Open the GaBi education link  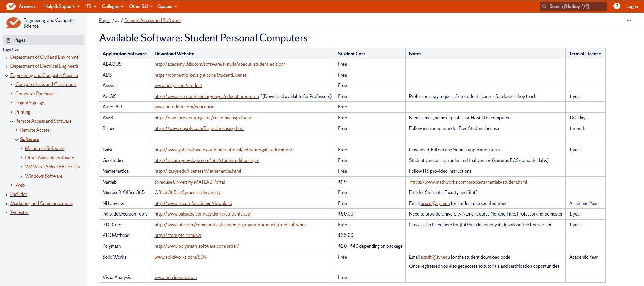pos(223,150)
